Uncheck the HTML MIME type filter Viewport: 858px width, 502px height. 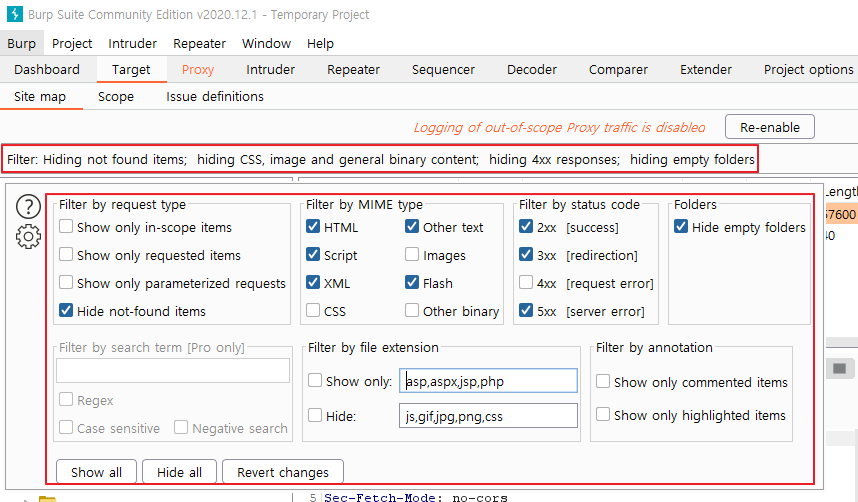click(x=313, y=227)
